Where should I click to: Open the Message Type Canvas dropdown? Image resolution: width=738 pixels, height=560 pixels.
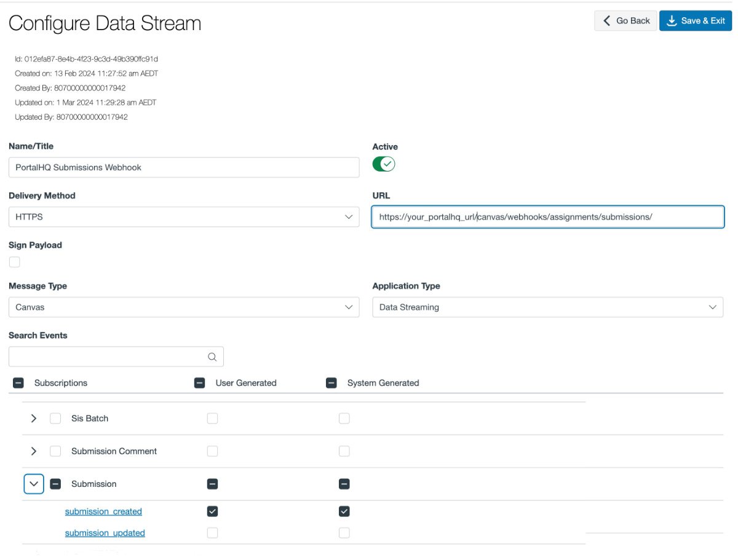(x=184, y=307)
